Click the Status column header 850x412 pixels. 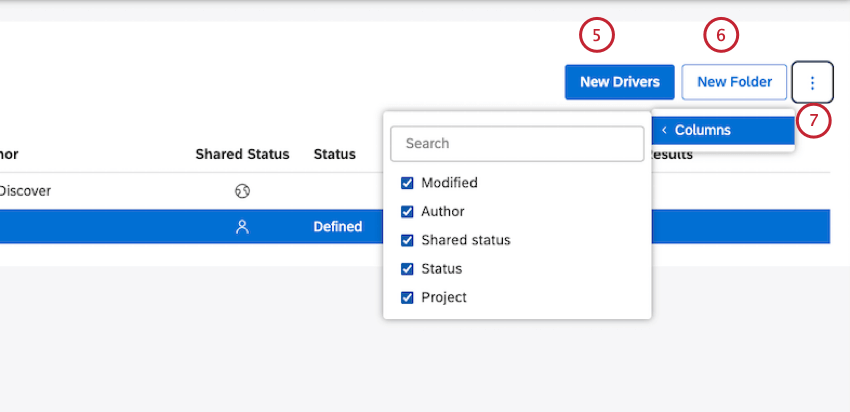coord(334,154)
